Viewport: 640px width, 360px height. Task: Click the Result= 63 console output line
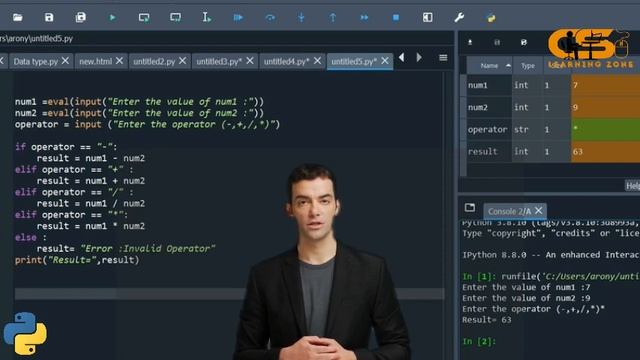tap(487, 320)
